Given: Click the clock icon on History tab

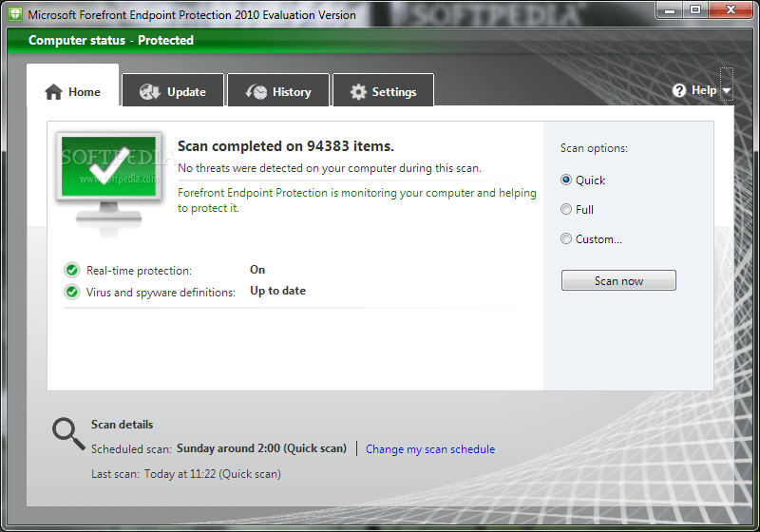Looking at the screenshot, I should [x=256, y=91].
